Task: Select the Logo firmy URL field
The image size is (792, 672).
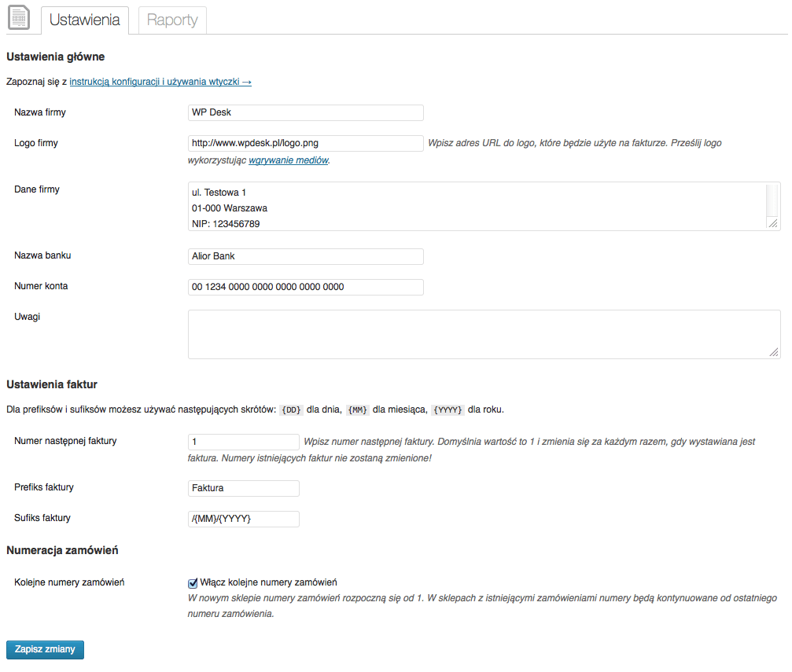Action: [305, 143]
